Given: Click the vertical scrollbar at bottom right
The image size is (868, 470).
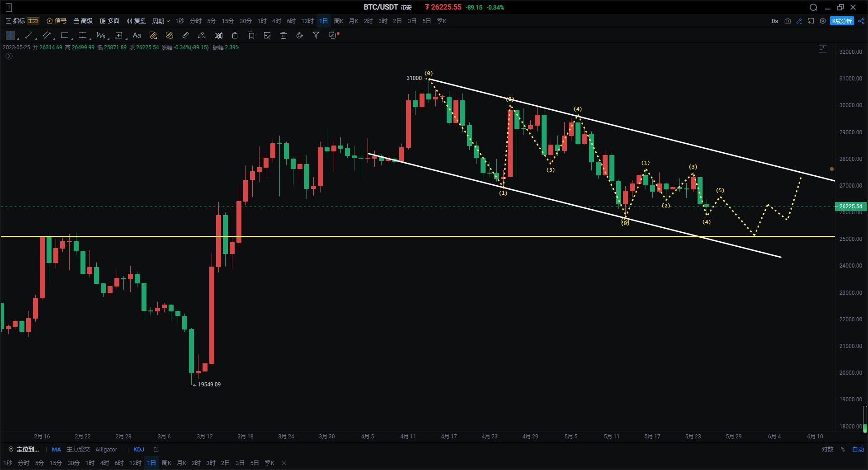Looking at the screenshot, I should 865,419.
